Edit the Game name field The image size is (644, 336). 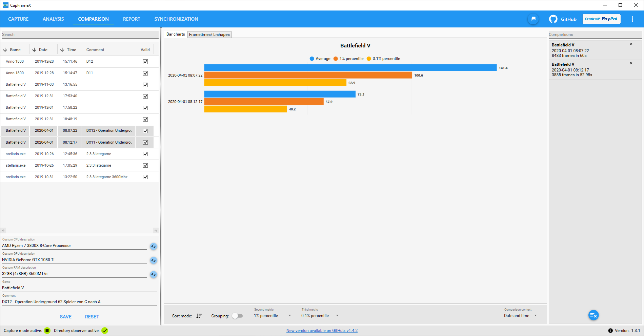pyautogui.click(x=79, y=288)
